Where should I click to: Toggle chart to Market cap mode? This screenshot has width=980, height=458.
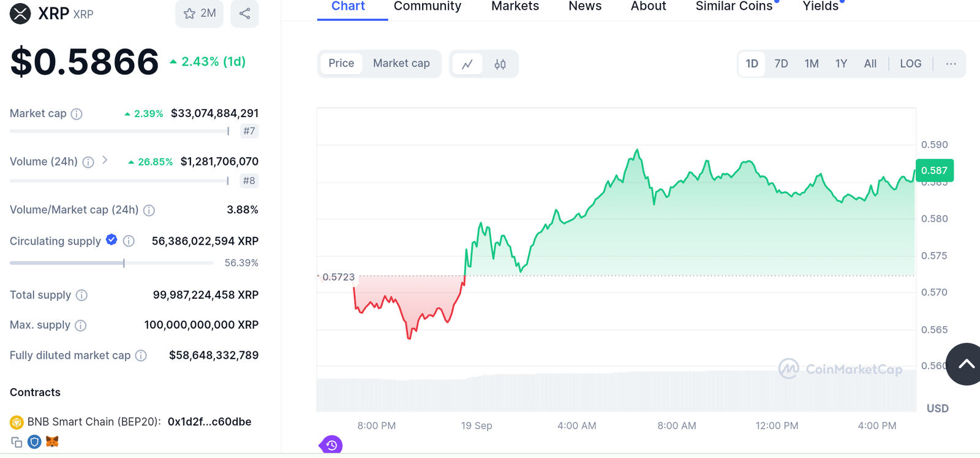point(401,64)
